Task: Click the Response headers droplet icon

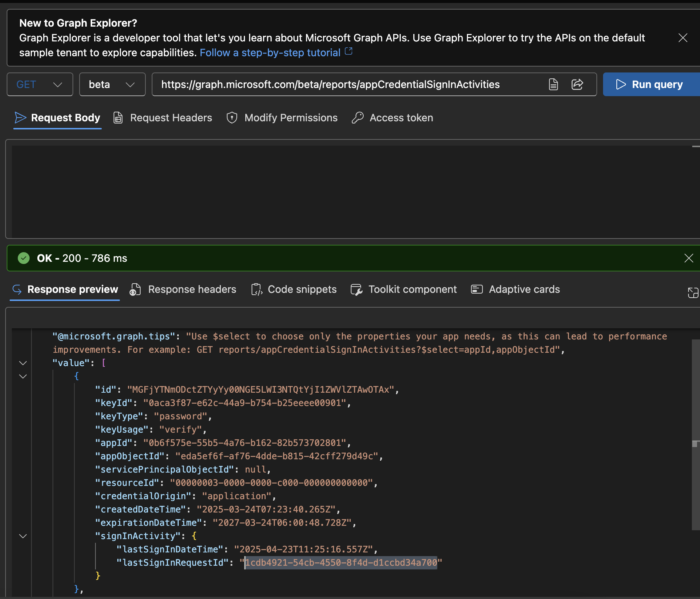Action: 135,289
